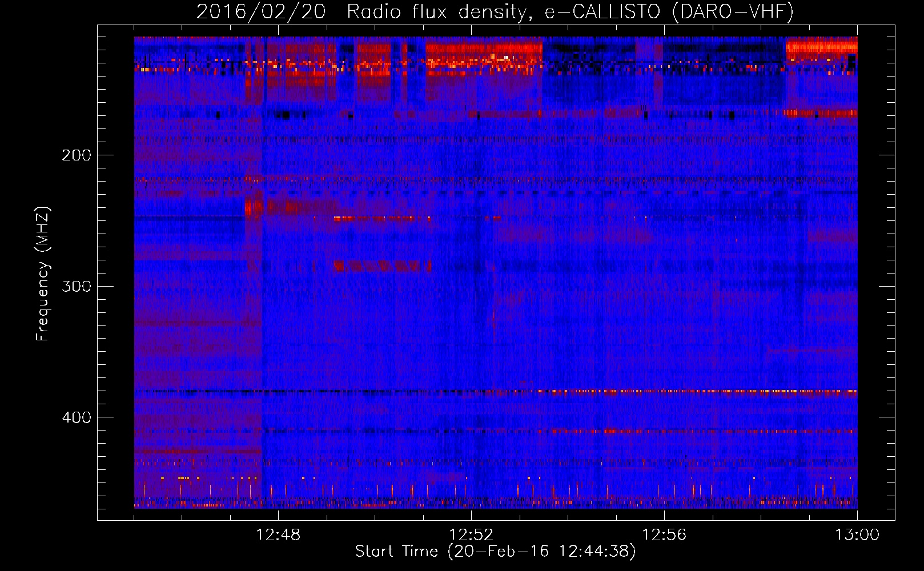This screenshot has height=571, width=924.
Task: Click the 200 frequency tick label
Action: [x=77, y=155]
